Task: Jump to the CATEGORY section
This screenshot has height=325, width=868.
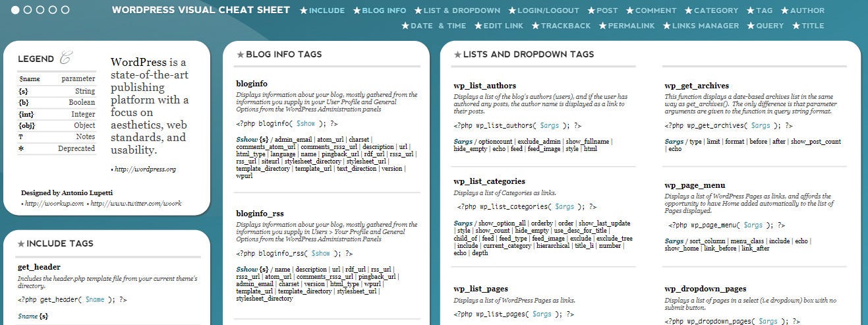Action: coord(716,11)
